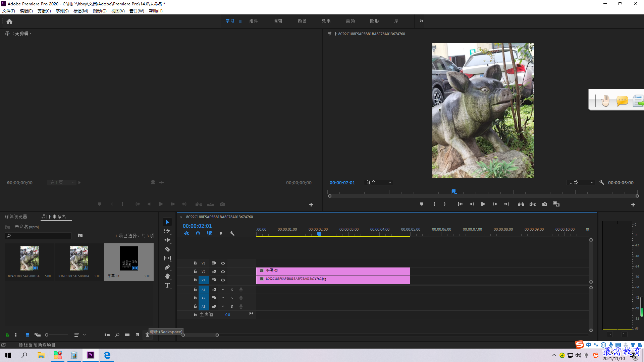
Task: Select the Slip tool
Action: tap(167, 258)
